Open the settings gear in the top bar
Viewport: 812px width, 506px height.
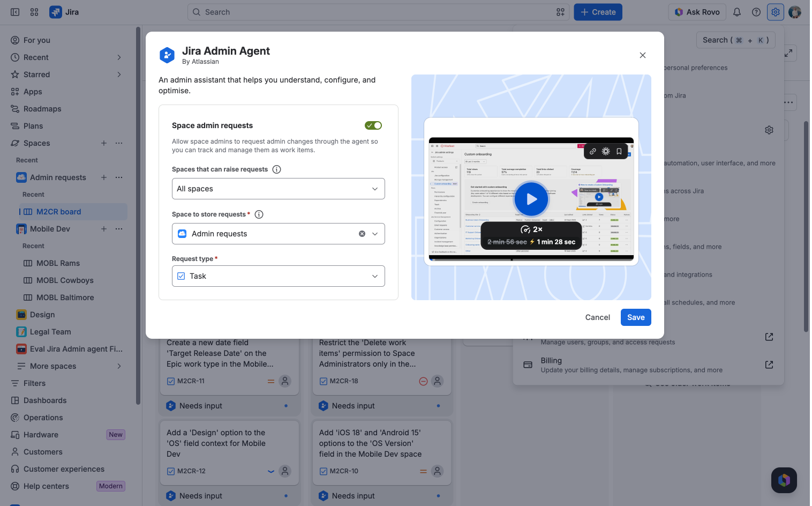coord(776,12)
